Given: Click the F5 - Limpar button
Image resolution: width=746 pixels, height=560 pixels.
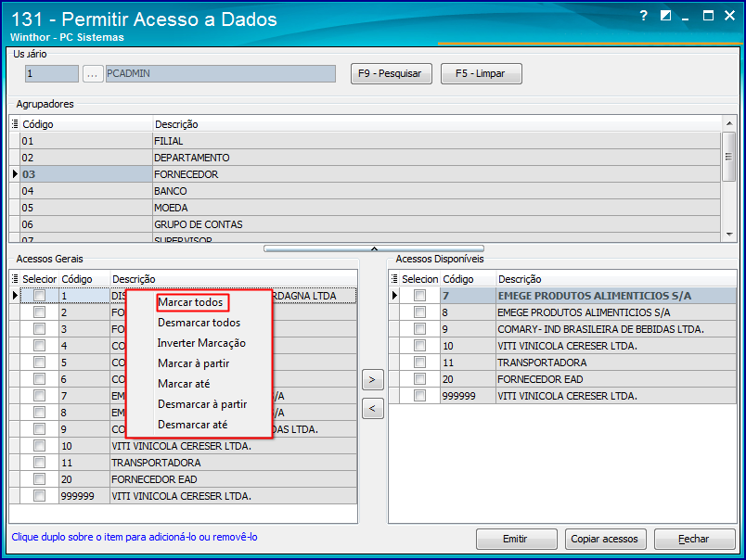Looking at the screenshot, I should pos(481,73).
